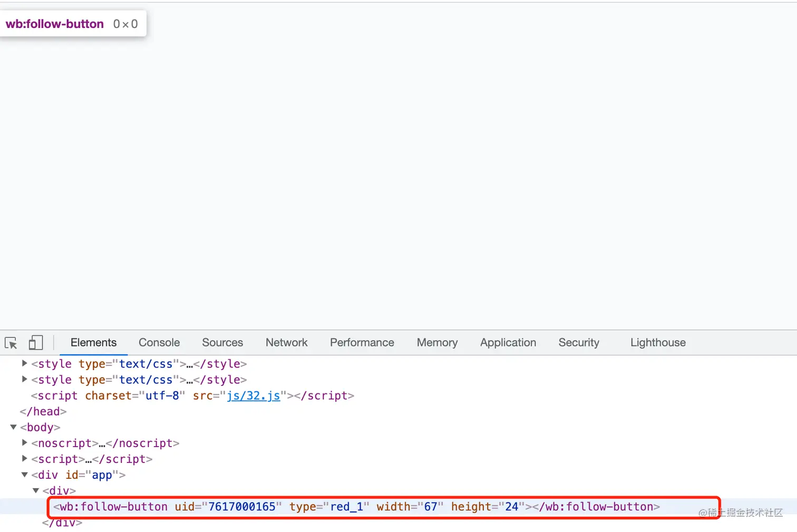This screenshot has height=532, width=797.
Task: Open the Performance tab
Action: tap(362, 343)
